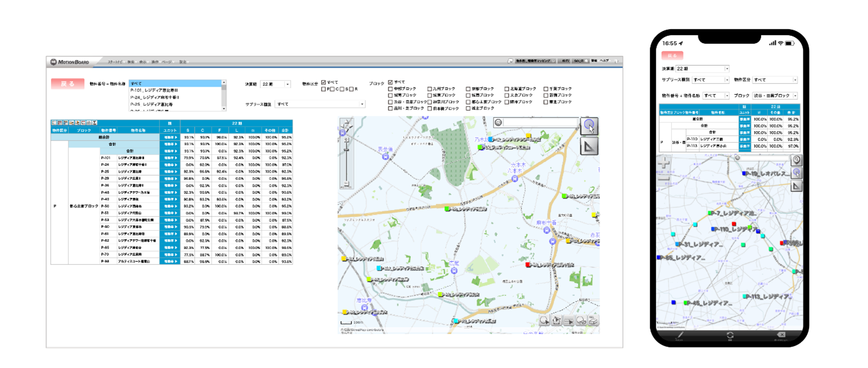This screenshot has width=868, height=368.
Task: Tap the pencil edit icon in the phone bottom bar
Action: click(680, 335)
